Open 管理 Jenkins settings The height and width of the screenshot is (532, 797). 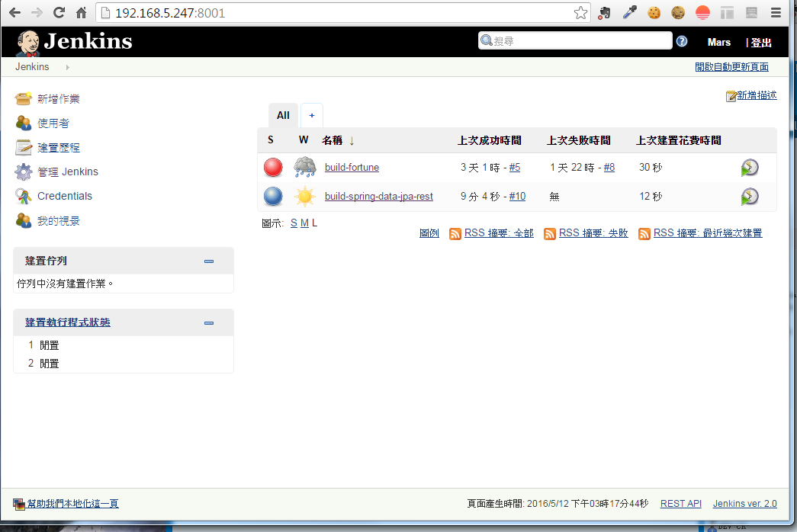click(x=68, y=171)
